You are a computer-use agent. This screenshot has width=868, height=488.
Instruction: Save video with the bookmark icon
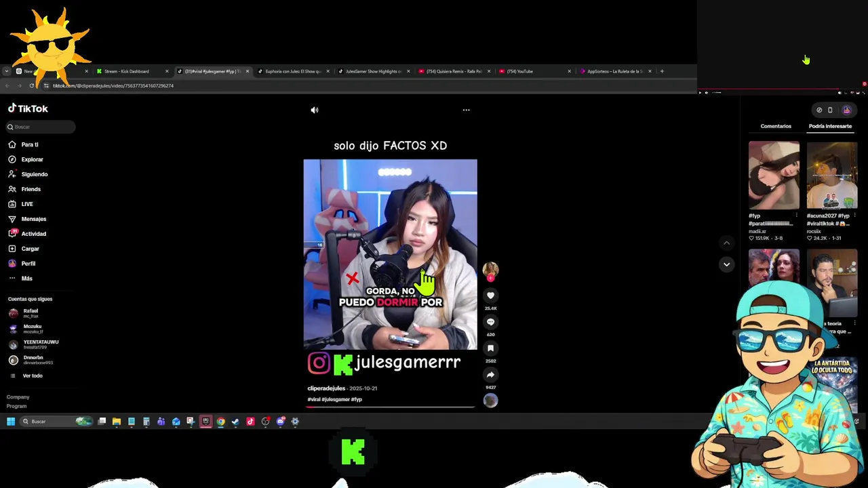pyautogui.click(x=490, y=348)
